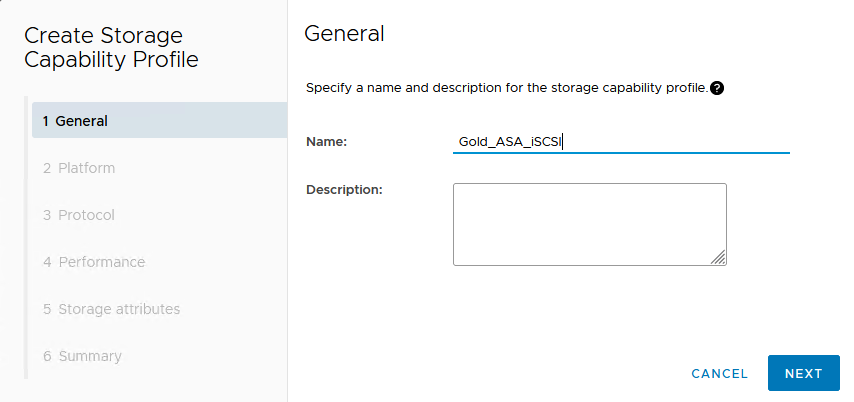This screenshot has height=402, width=854.
Task: Click the Description: field label
Action: (345, 189)
